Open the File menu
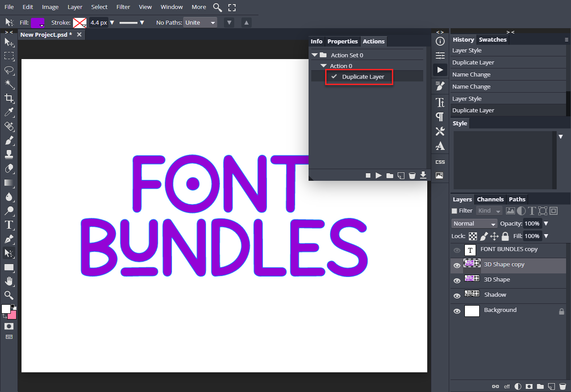Screen dimensions: 571x392 (9, 7)
